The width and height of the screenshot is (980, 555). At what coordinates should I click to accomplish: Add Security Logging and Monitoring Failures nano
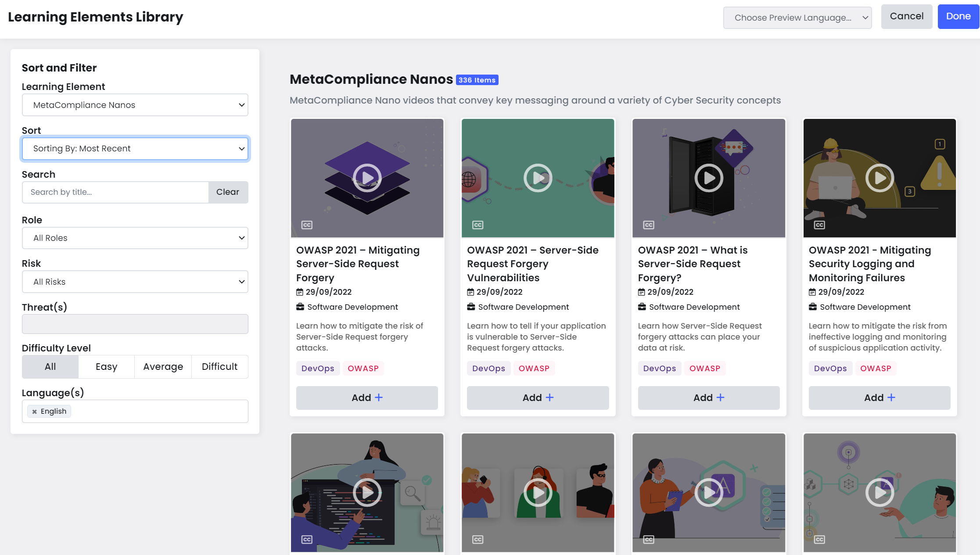tap(879, 398)
